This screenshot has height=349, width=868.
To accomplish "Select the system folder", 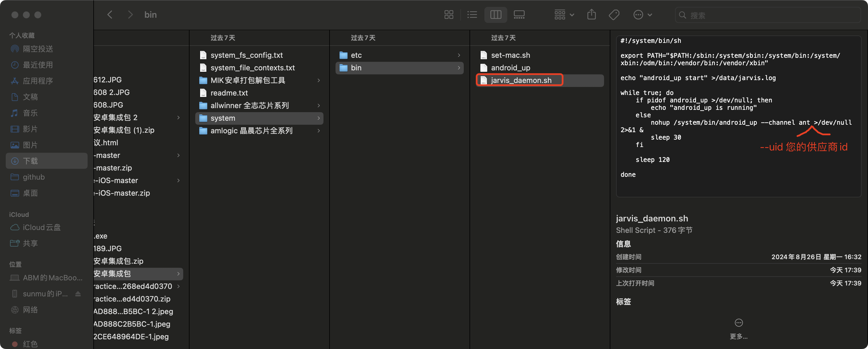I will [x=259, y=118].
